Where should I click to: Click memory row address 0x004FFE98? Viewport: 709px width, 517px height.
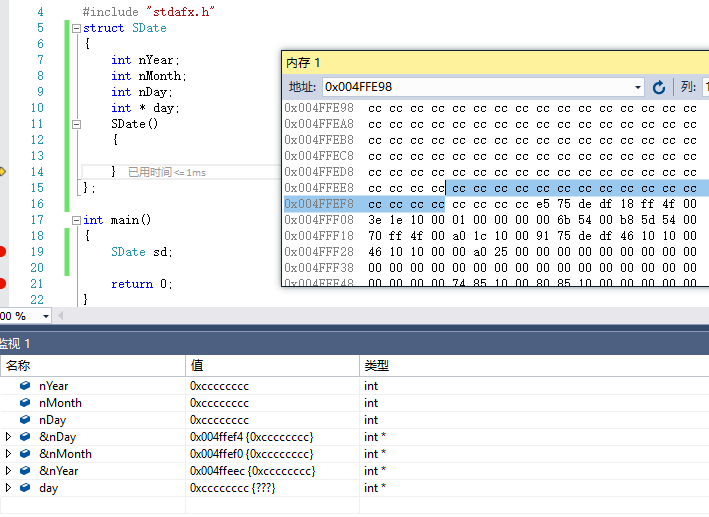pos(319,108)
